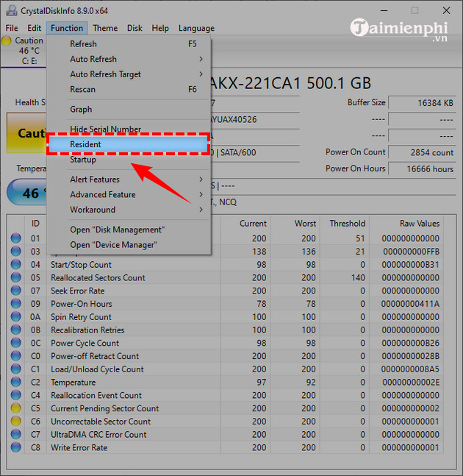Click the UltraDMA CRC Error Count name

(x=98, y=434)
